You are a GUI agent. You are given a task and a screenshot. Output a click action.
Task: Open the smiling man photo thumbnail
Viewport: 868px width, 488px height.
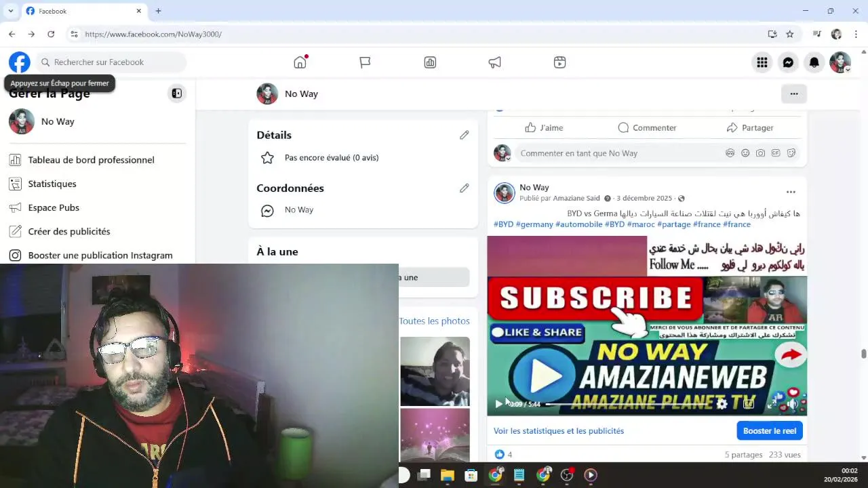(x=435, y=371)
